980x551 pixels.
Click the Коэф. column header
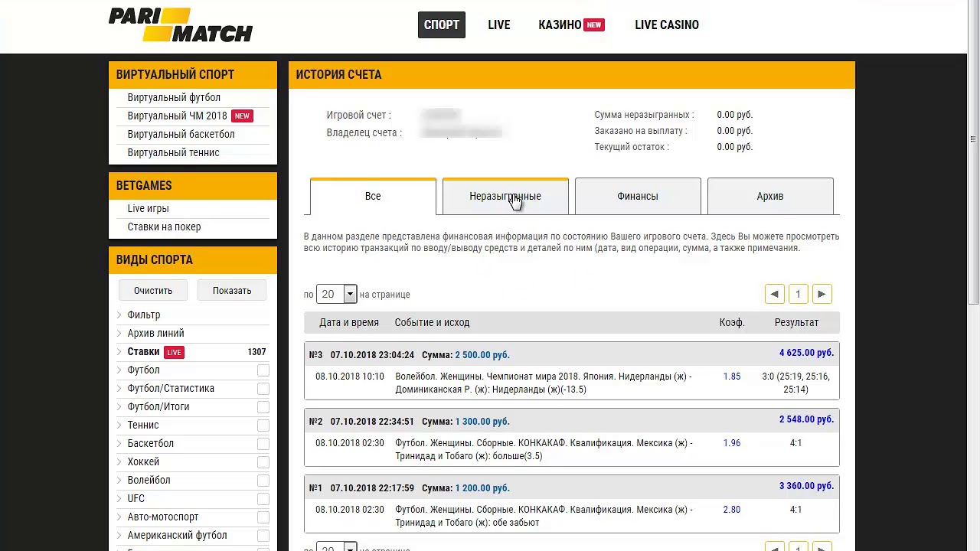[732, 322]
